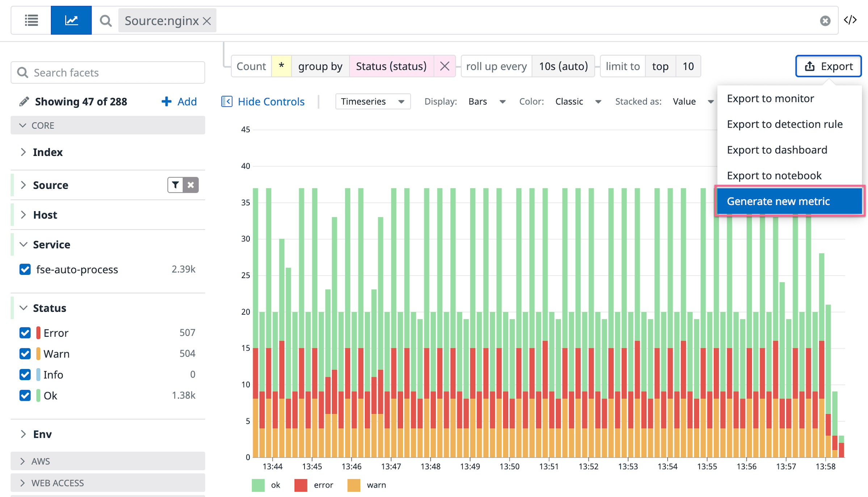Image resolution: width=868 pixels, height=497 pixels.
Task: Open the Timeseries visualization dropdown
Action: pyautogui.click(x=373, y=102)
